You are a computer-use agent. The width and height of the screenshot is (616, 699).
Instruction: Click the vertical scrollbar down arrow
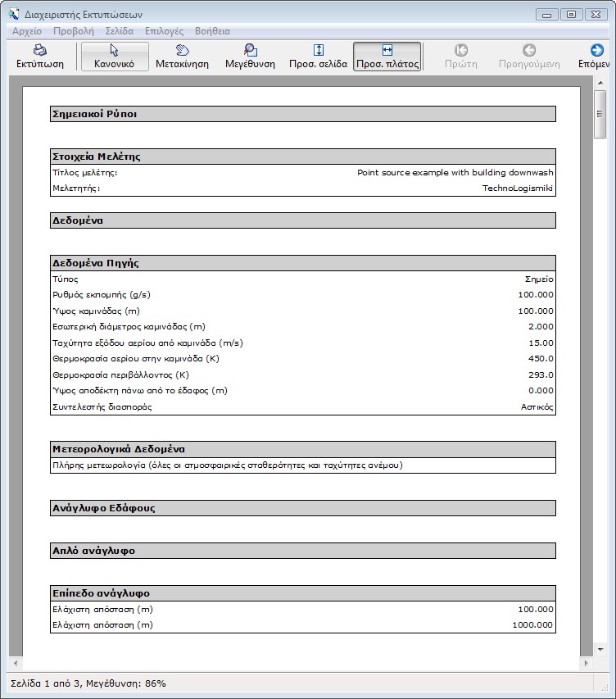(x=600, y=647)
